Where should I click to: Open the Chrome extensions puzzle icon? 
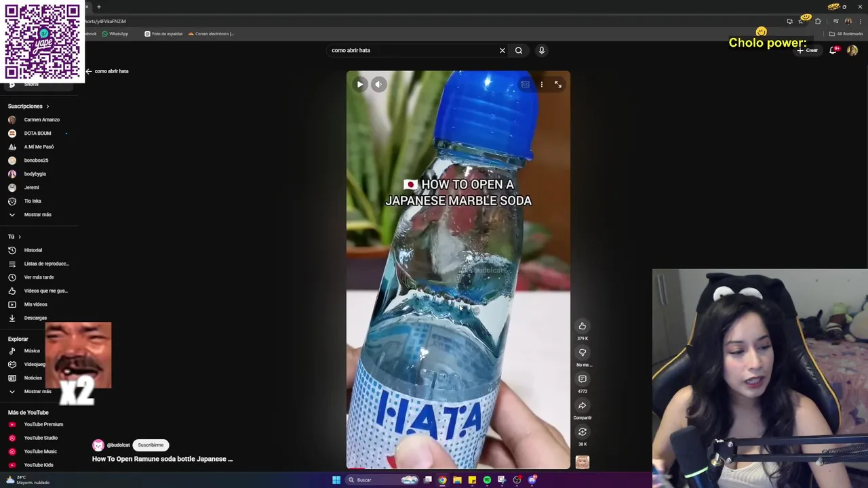[818, 21]
